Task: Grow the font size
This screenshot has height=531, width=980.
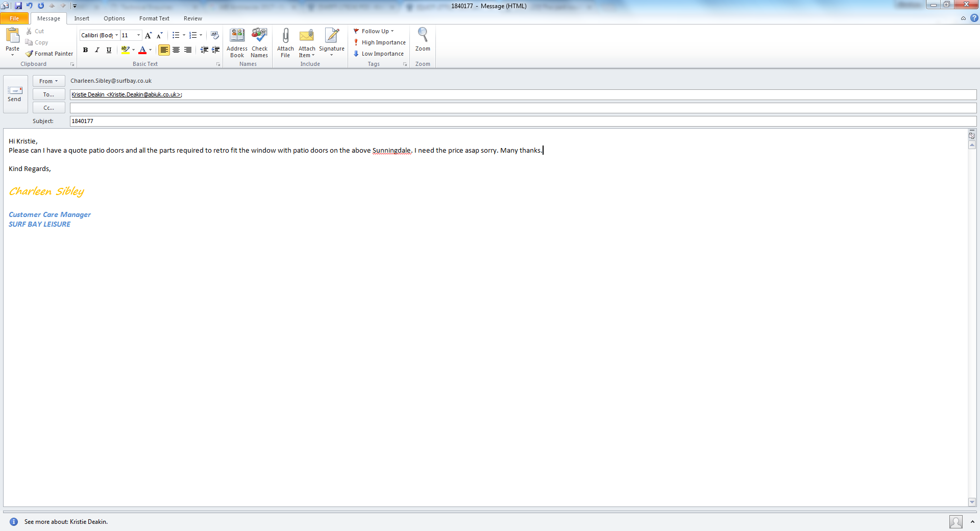Action: point(148,35)
